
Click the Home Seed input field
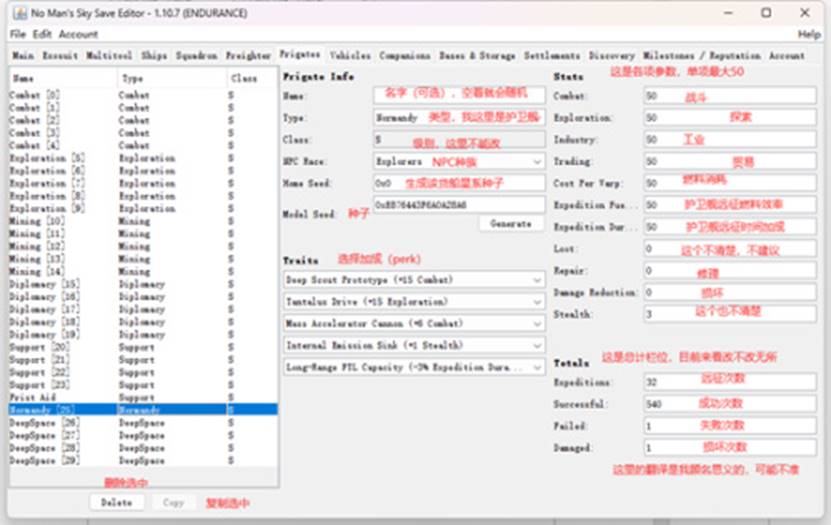pos(459,183)
